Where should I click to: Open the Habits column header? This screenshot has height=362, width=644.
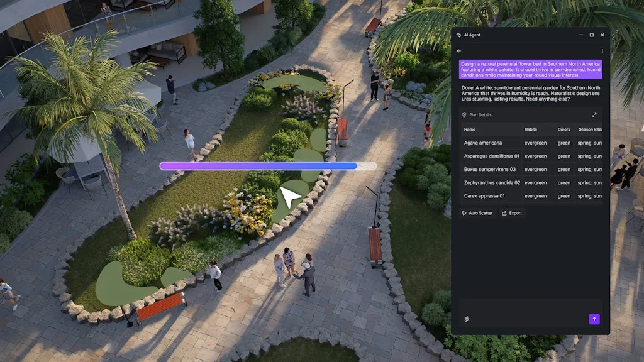point(530,129)
